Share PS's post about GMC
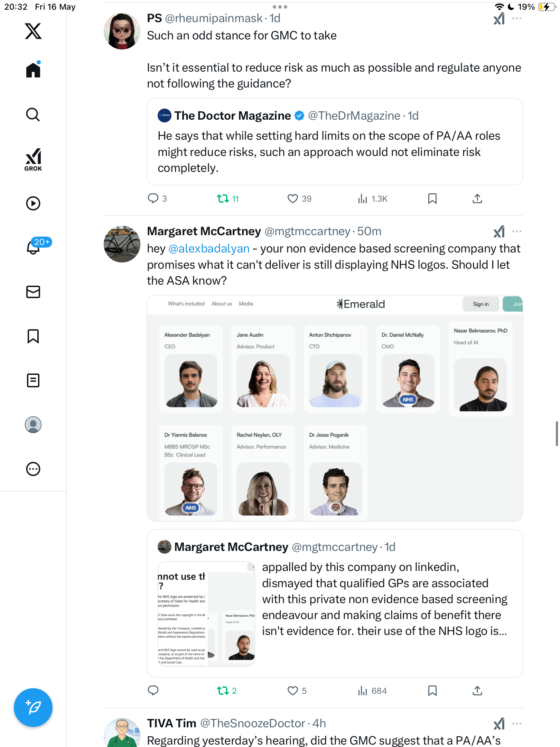Screen dimensions: 560x747 pyautogui.click(x=477, y=199)
